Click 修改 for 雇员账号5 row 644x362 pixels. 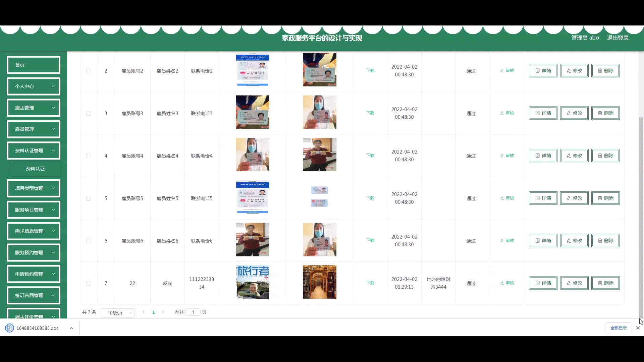click(x=574, y=198)
